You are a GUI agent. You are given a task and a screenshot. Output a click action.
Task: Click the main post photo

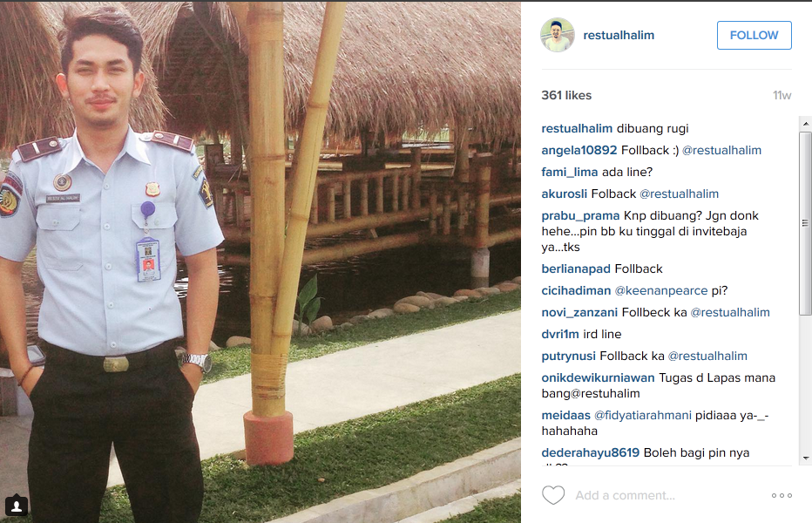(x=261, y=261)
